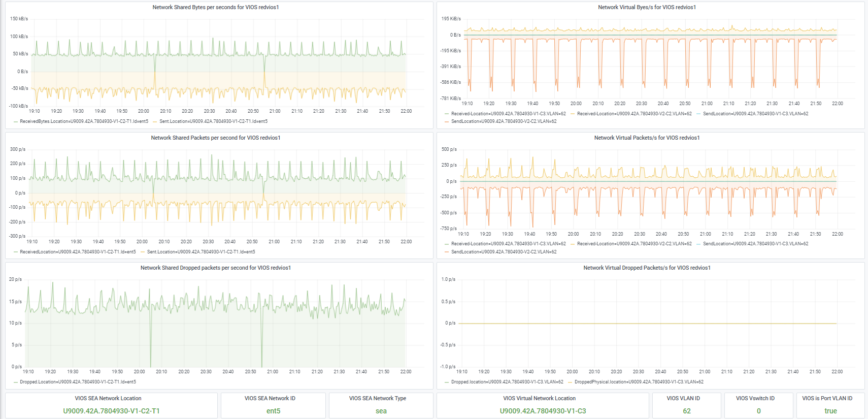Open the Network Virtual Byes/s panel title menu
The width and height of the screenshot is (868, 419).
pos(647,7)
